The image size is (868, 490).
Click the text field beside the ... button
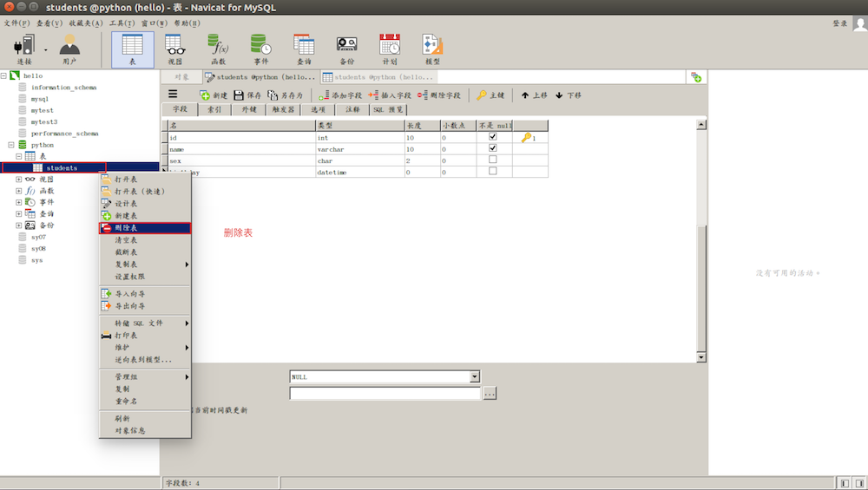[x=385, y=394]
